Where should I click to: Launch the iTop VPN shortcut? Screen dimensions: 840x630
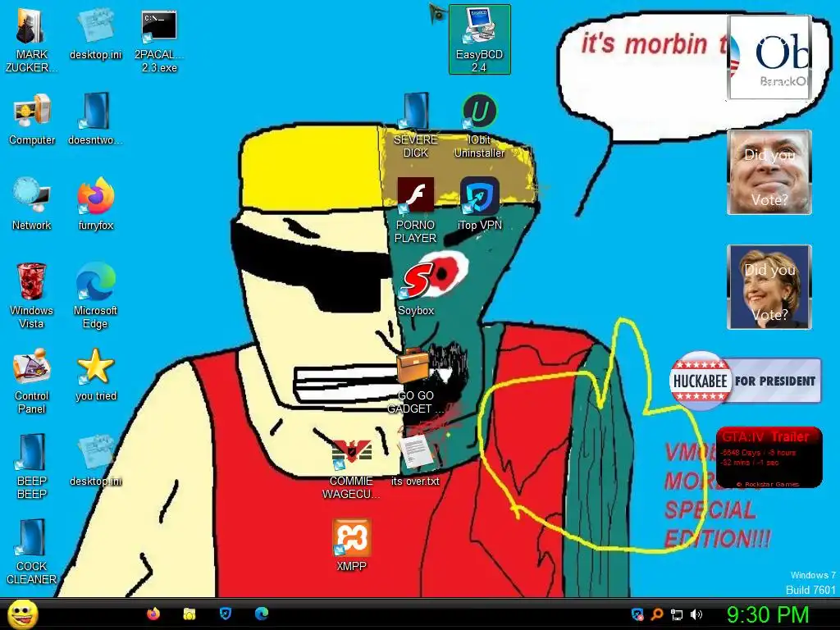click(479, 203)
